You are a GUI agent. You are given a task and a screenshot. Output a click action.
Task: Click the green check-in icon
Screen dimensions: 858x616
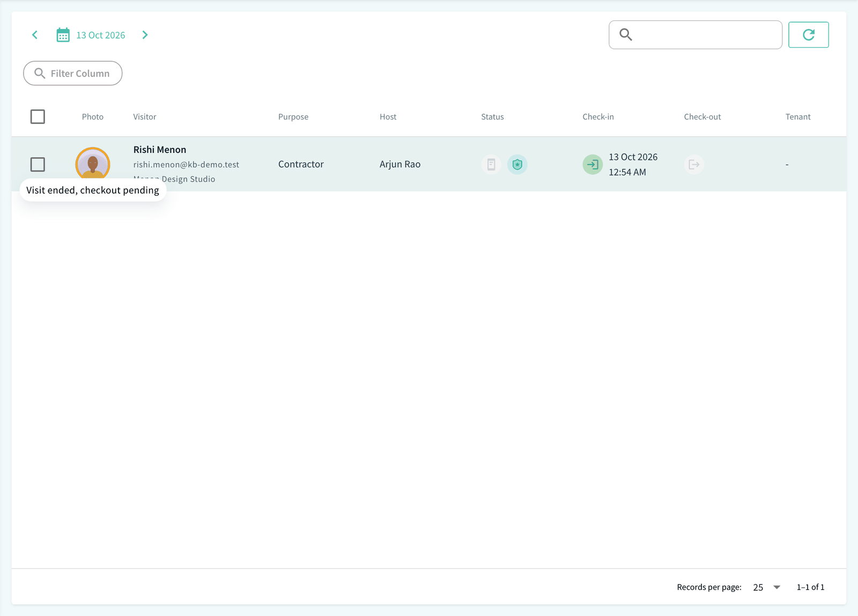click(x=593, y=164)
